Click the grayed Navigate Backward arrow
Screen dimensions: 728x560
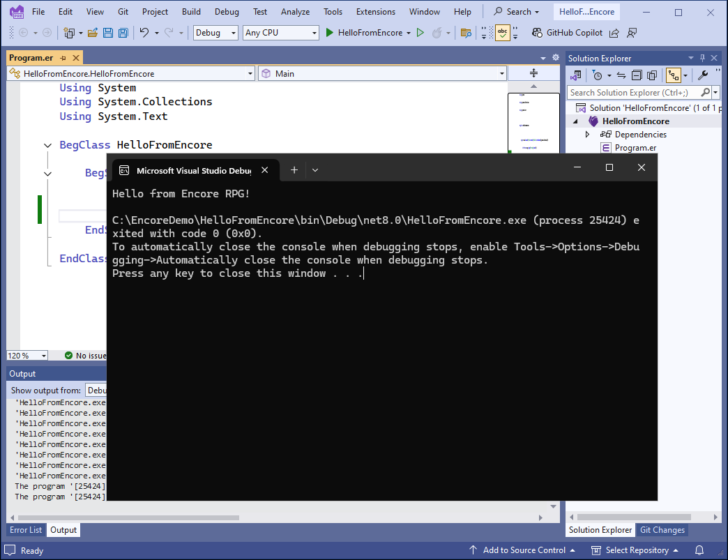23,33
